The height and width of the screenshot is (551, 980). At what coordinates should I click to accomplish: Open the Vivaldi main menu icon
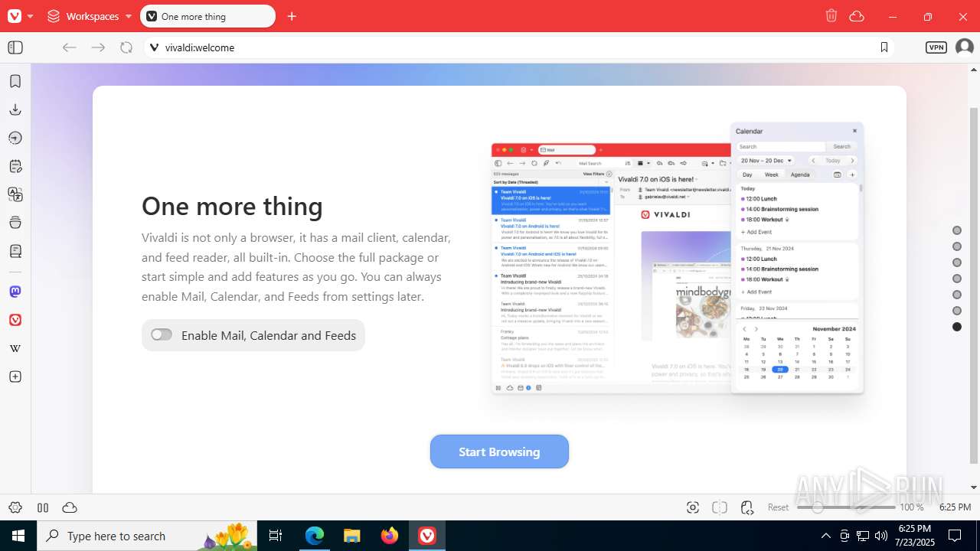click(15, 16)
